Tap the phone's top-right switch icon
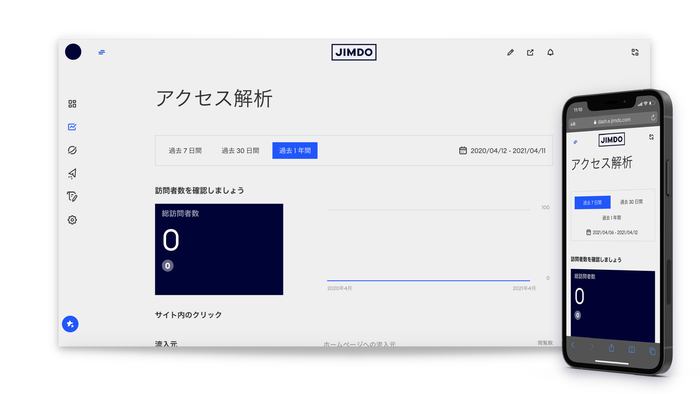This screenshot has width=700, height=394. 651,137
